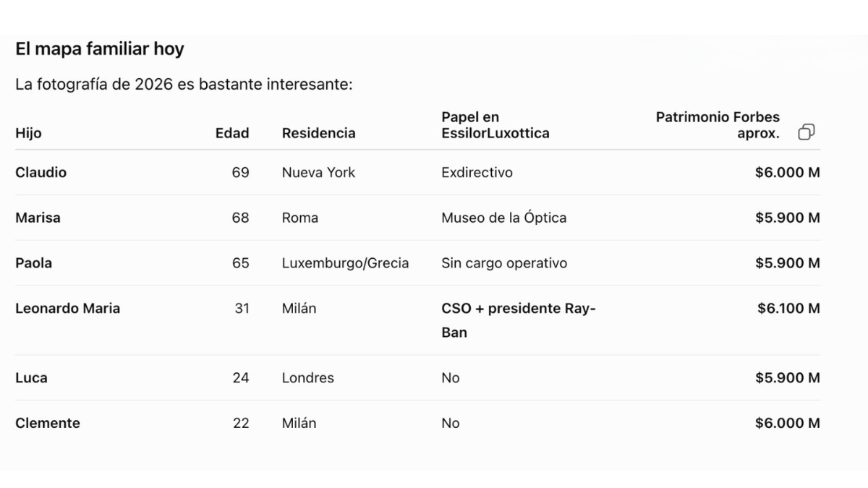This screenshot has width=868, height=488.
Task: Click the Paola row name
Action: click(33, 263)
